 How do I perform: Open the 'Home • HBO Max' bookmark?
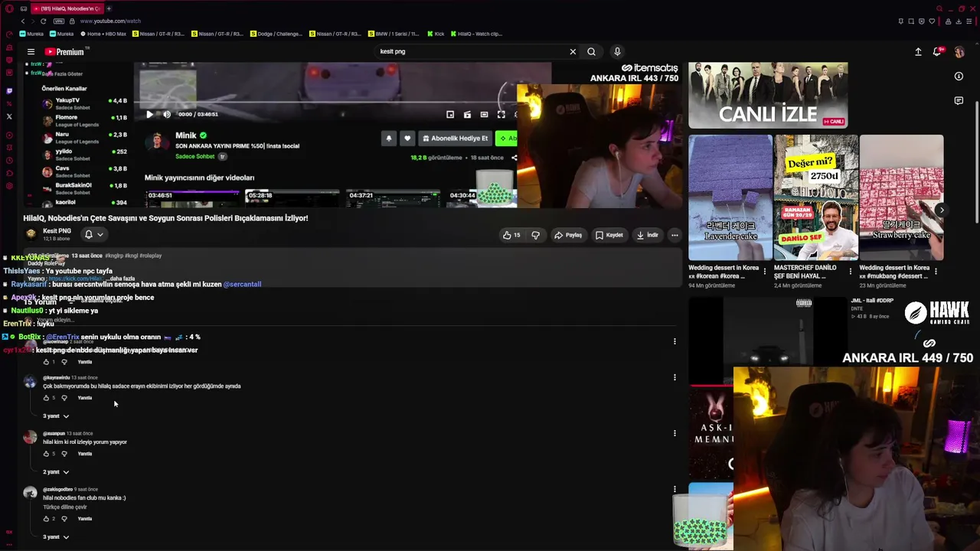pyautogui.click(x=103, y=34)
